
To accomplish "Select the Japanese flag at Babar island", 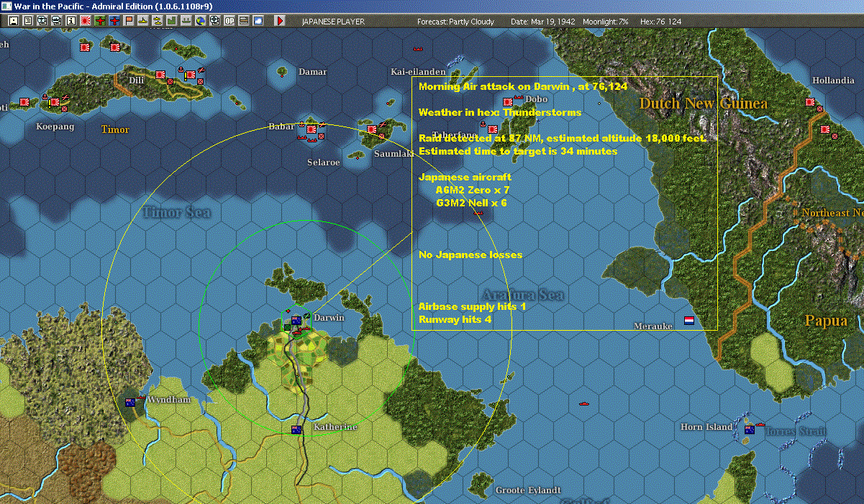I will click(x=312, y=129).
